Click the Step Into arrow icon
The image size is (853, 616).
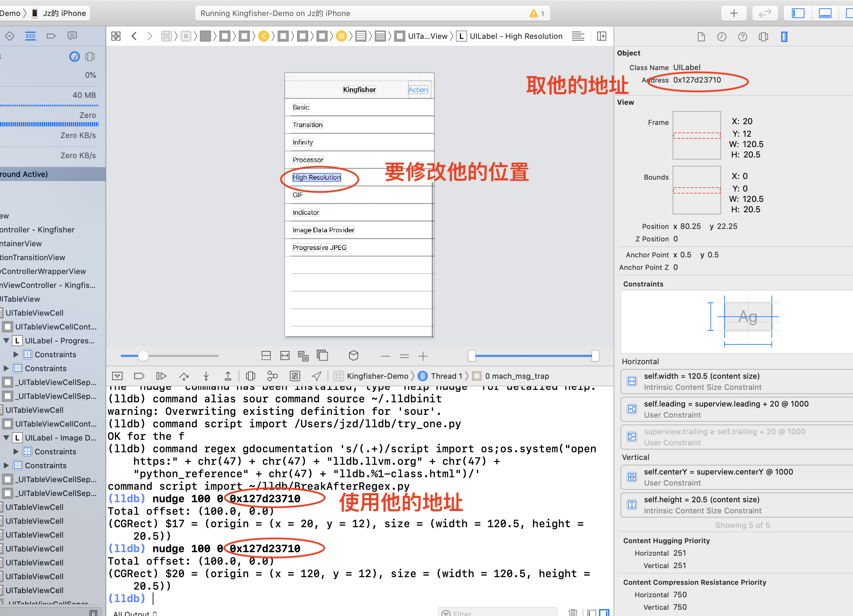(x=206, y=376)
